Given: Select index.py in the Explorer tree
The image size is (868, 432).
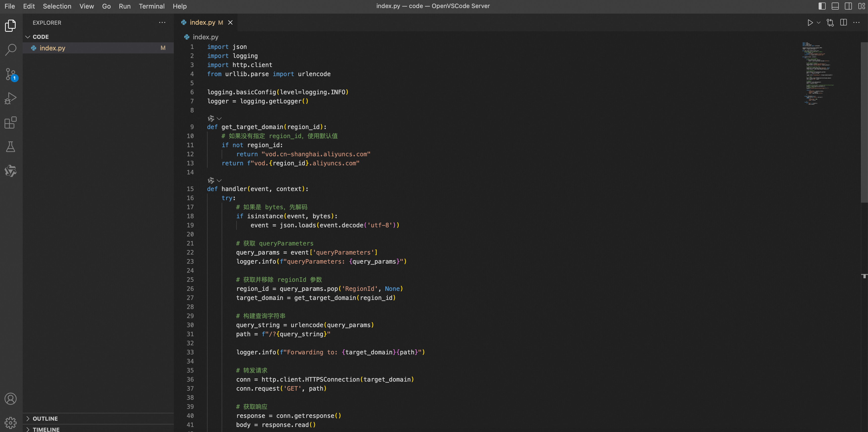Looking at the screenshot, I should [x=52, y=48].
